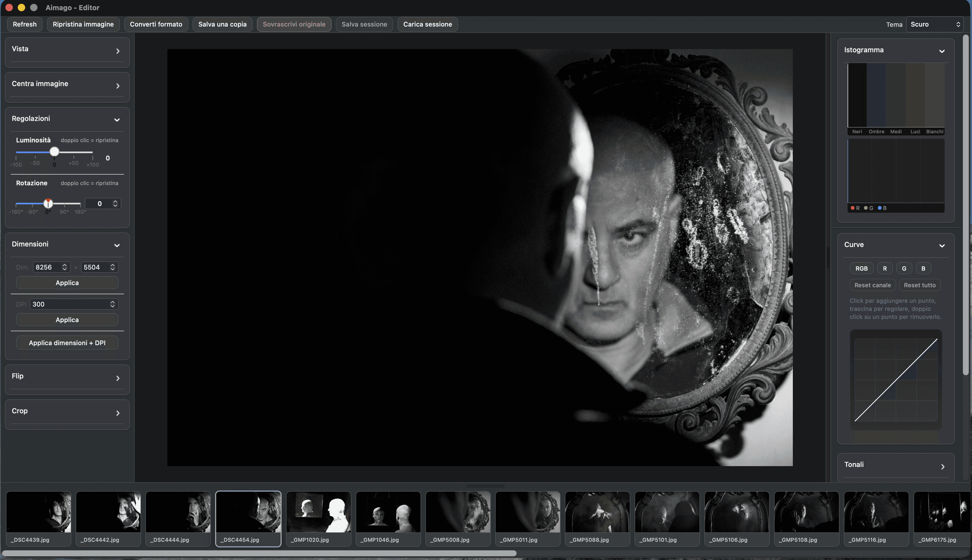Open the Tema dropdown showing Scuro
The width and height of the screenshot is (972, 560).
point(935,24)
